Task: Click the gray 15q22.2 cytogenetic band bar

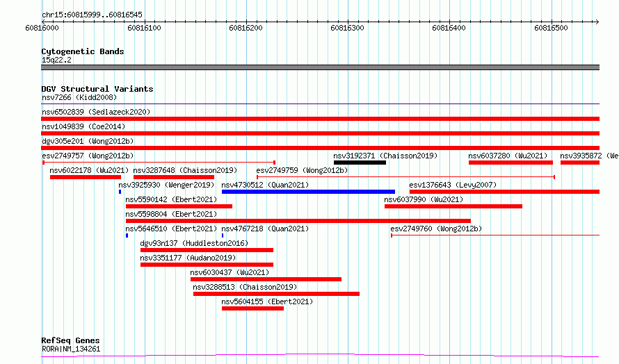Action: [320, 67]
